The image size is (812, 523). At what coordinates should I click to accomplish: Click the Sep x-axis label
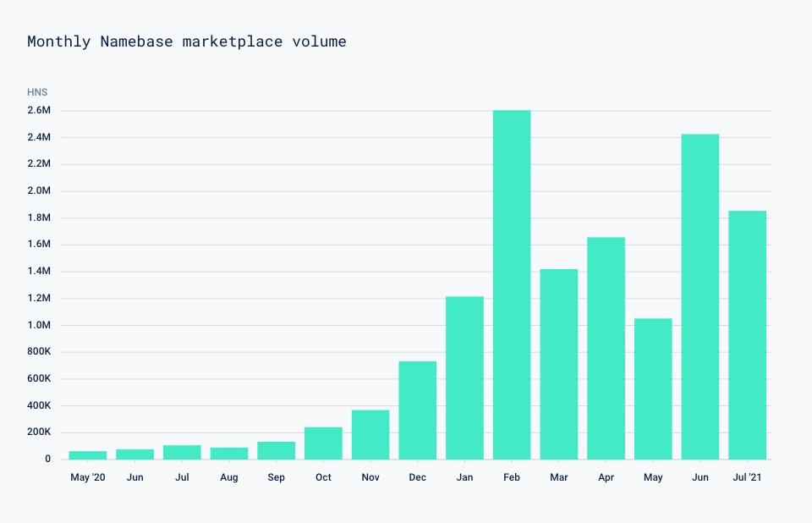[x=276, y=477]
